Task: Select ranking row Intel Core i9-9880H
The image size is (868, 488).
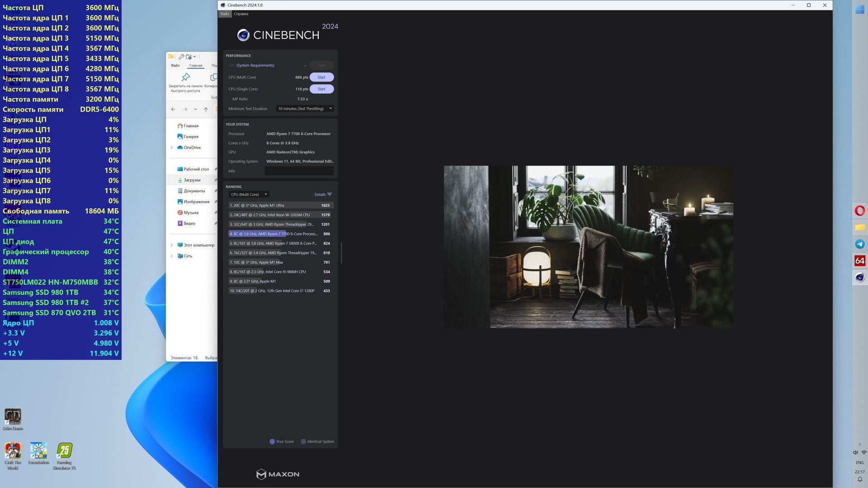Action: (281, 272)
